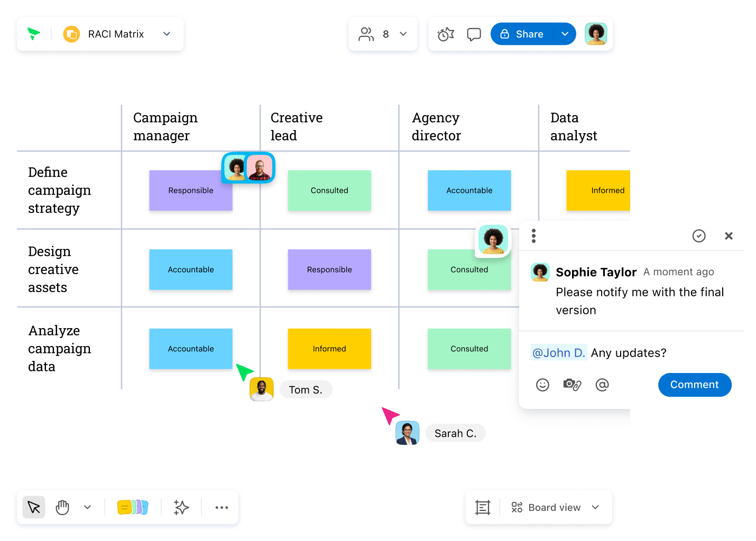This screenshot has height=541, width=756.
Task: Click the @ mention icon
Action: pyautogui.click(x=602, y=385)
